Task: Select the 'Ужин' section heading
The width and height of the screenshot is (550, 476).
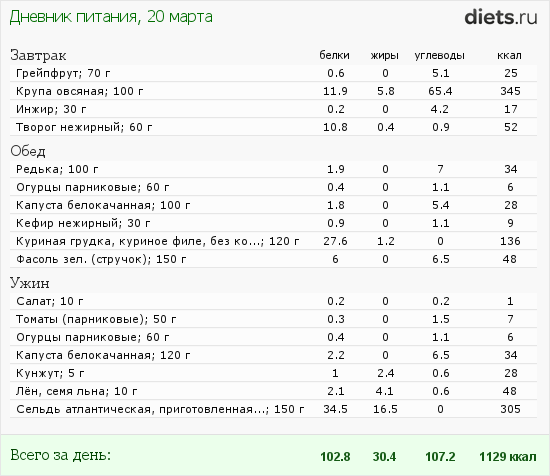Action: point(29,283)
